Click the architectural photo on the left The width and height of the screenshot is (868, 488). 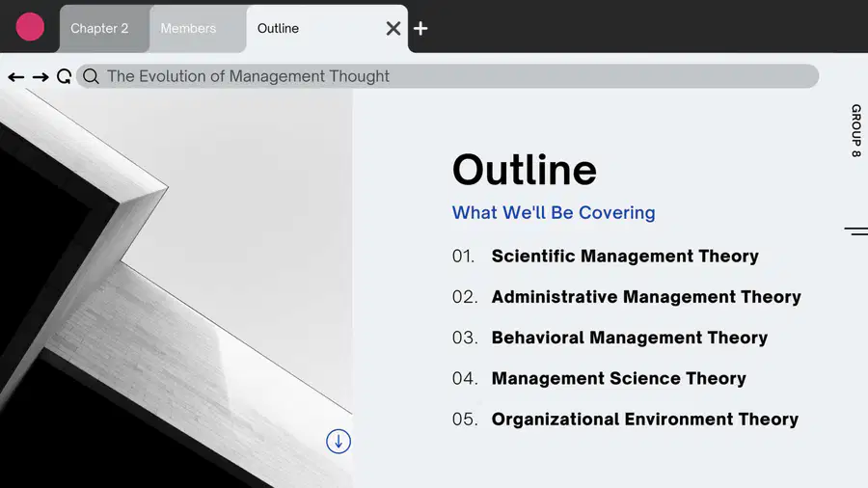click(176, 287)
